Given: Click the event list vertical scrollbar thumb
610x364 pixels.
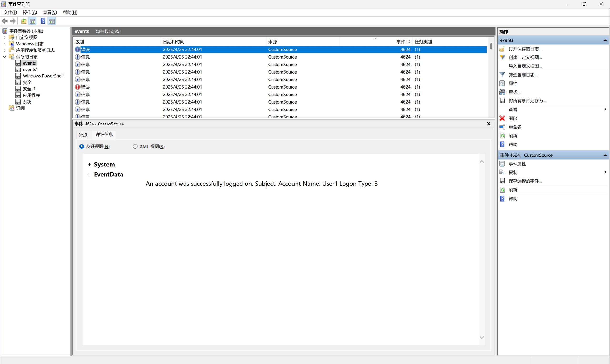Looking at the screenshot, I should [491, 46].
